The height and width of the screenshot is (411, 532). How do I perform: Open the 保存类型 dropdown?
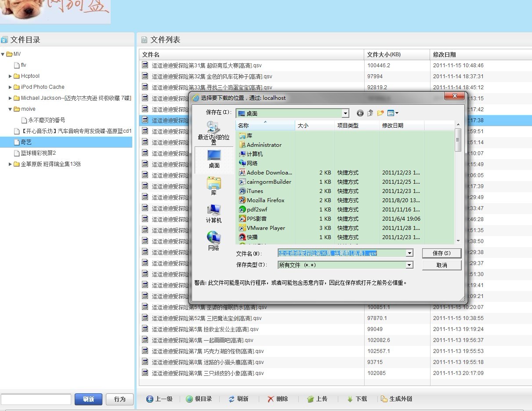tap(410, 265)
